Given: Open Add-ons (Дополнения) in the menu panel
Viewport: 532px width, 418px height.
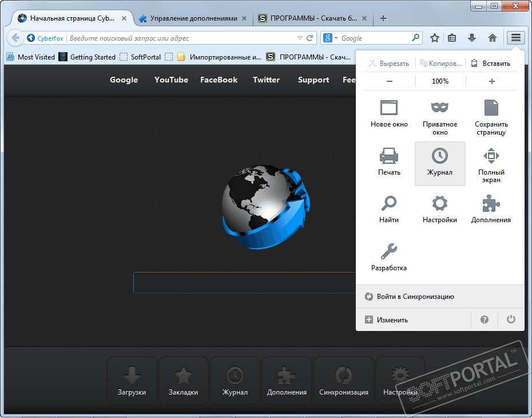Looking at the screenshot, I should pyautogui.click(x=491, y=210).
